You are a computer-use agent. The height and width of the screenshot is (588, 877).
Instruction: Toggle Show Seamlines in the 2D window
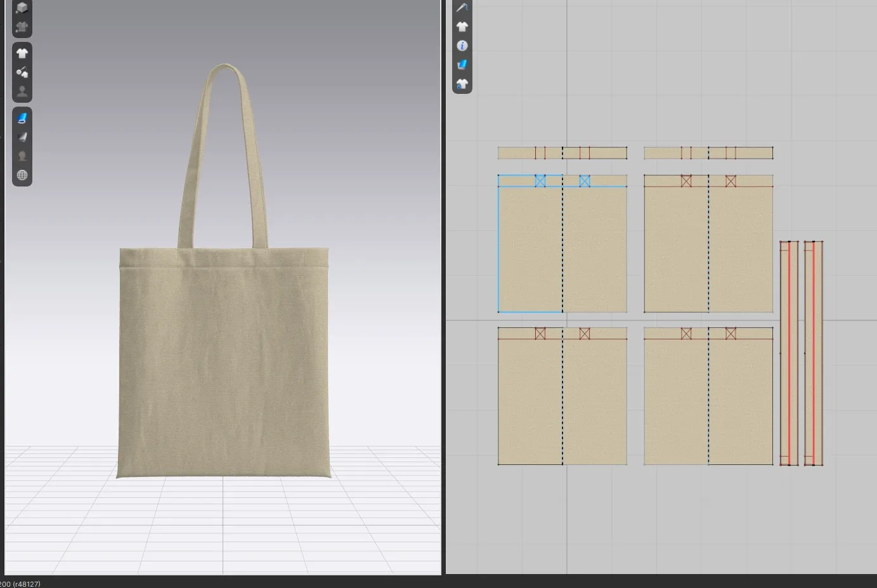[462, 8]
